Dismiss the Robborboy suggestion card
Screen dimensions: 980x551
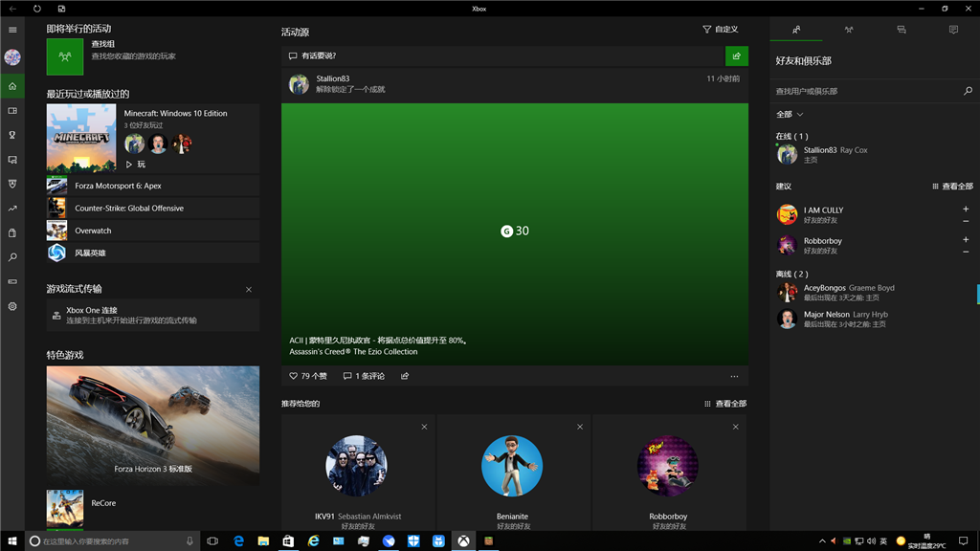[736, 427]
